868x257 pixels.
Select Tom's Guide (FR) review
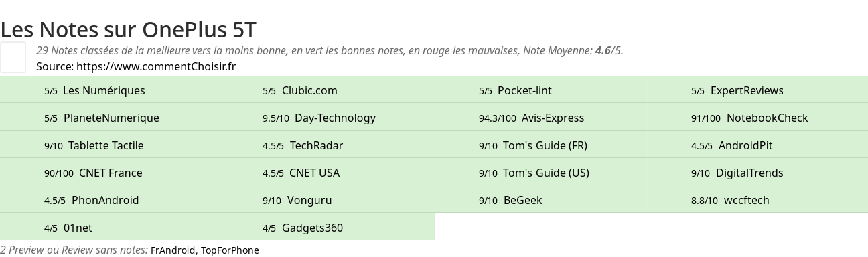(545, 145)
